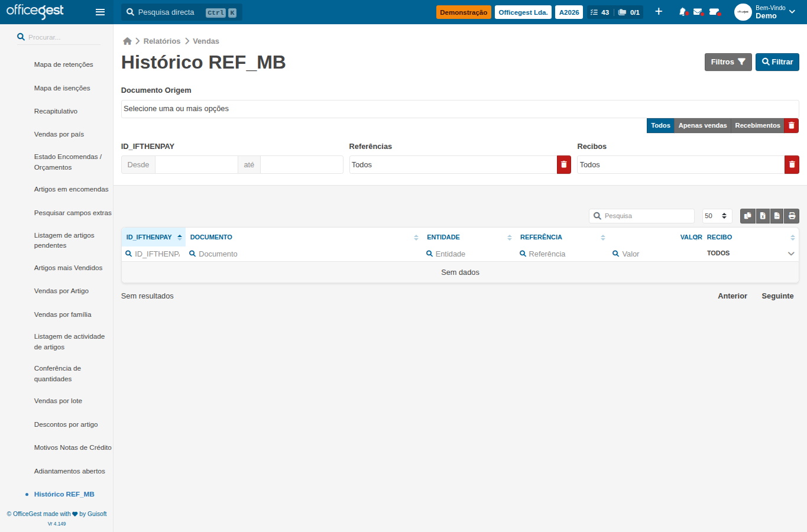Copy table data with copy icon
807x532 pixels.
pyautogui.click(x=748, y=216)
